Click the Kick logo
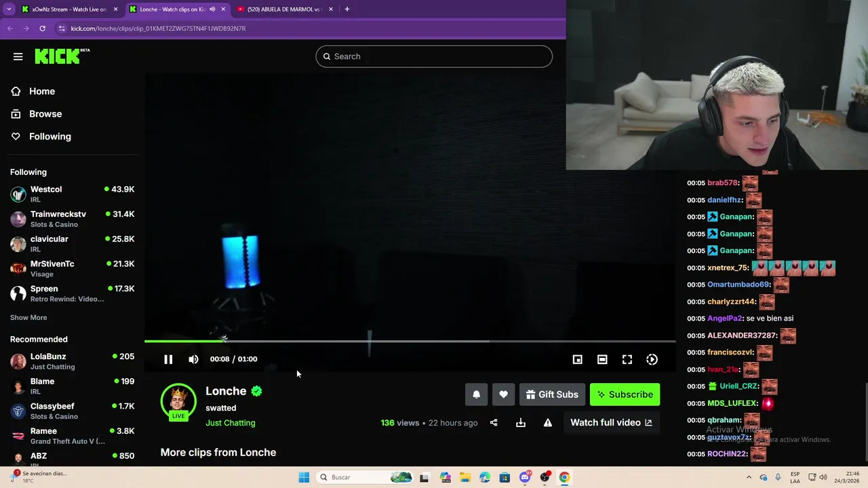This screenshot has height=488, width=868. [x=62, y=56]
